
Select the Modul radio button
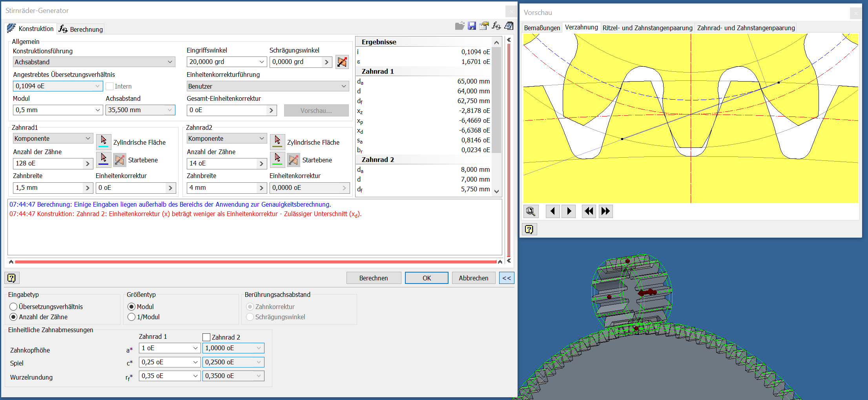click(x=131, y=307)
